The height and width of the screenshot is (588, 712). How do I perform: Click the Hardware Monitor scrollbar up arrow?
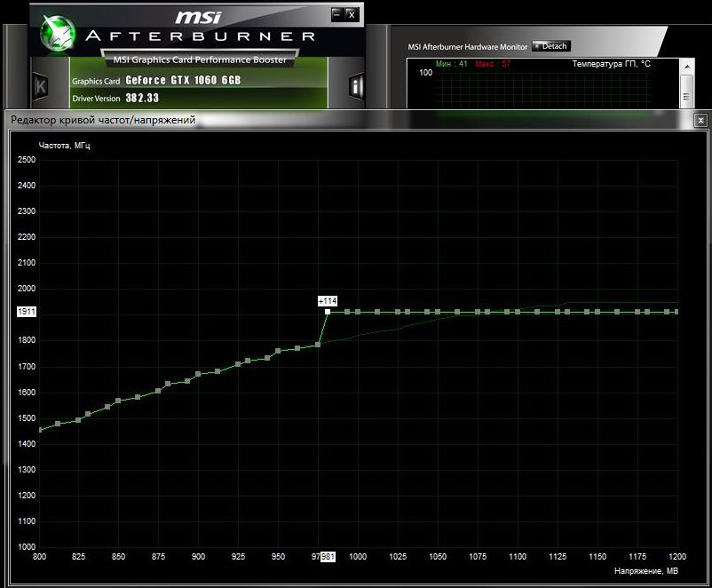point(687,67)
